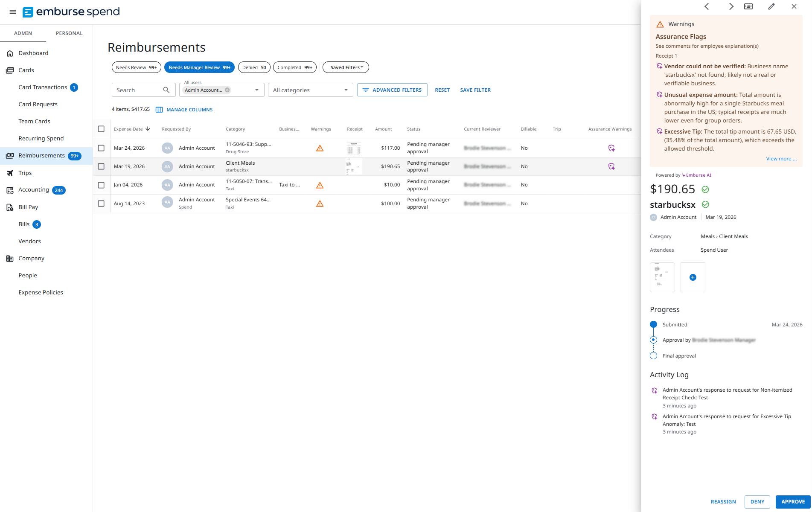
Task: Add receipt using the plus icon
Action: coord(693,277)
